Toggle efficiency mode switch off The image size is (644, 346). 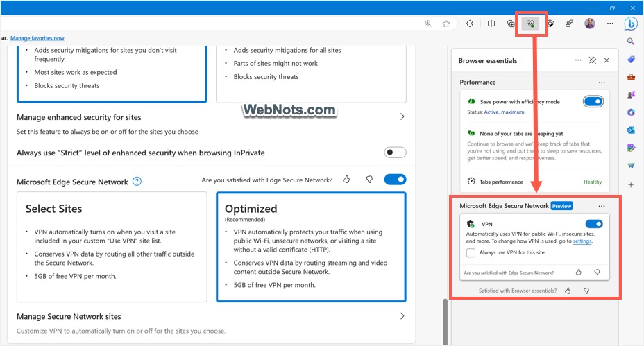(593, 101)
